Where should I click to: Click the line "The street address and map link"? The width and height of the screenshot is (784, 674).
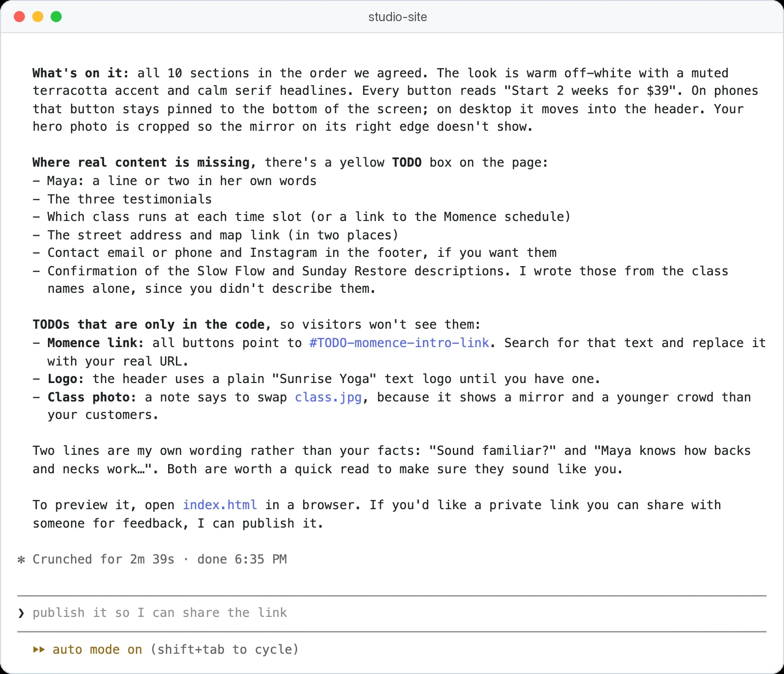[x=215, y=235]
